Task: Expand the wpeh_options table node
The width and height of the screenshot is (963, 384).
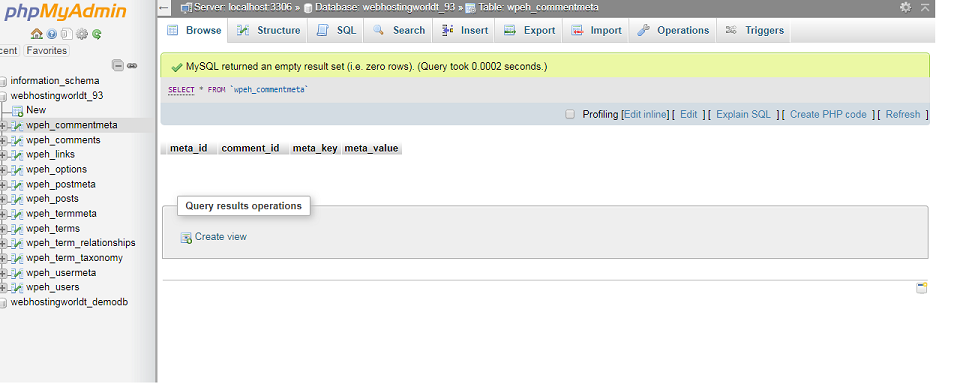Action: click(x=3, y=170)
